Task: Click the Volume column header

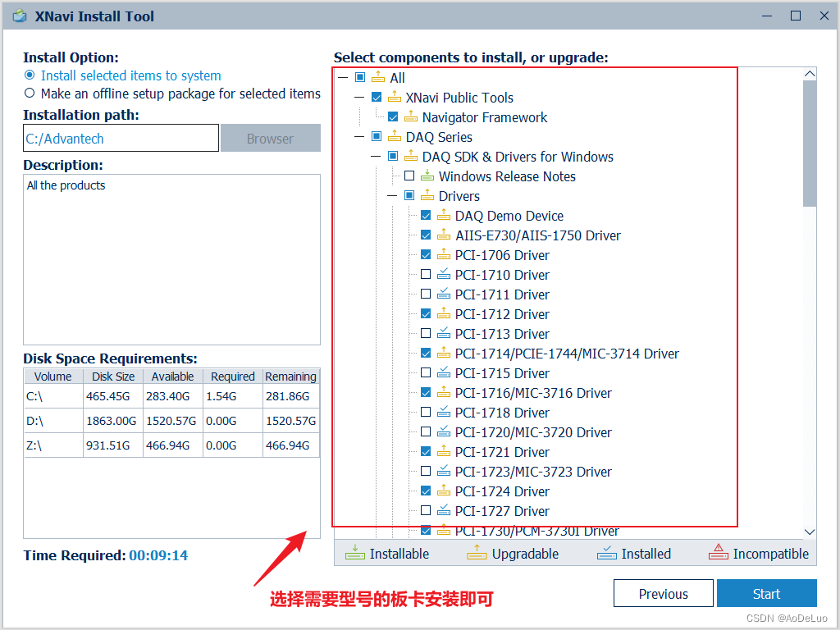Action: 53,377
